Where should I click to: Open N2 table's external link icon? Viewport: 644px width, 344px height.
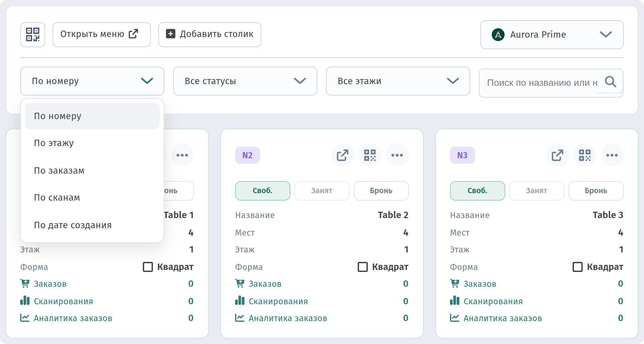[x=343, y=155]
